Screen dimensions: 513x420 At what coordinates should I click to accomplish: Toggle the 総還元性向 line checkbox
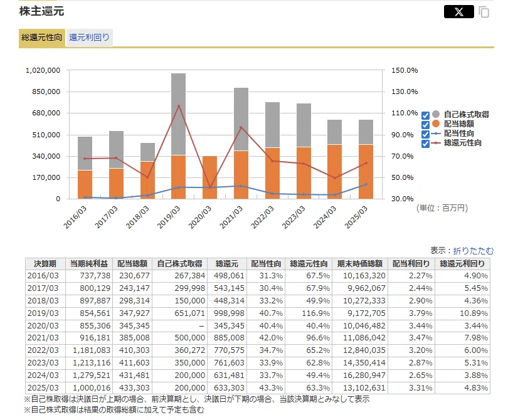(x=425, y=144)
